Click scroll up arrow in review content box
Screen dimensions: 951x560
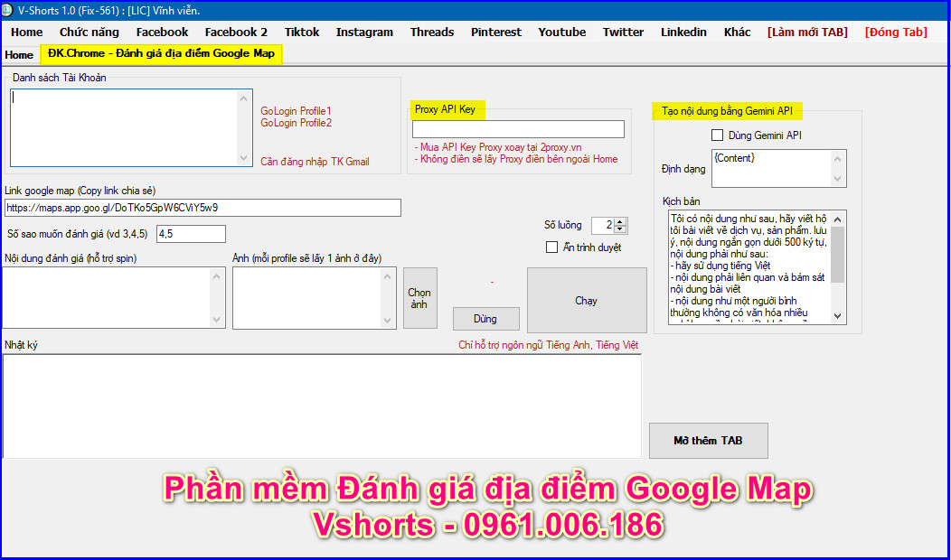click(x=217, y=275)
